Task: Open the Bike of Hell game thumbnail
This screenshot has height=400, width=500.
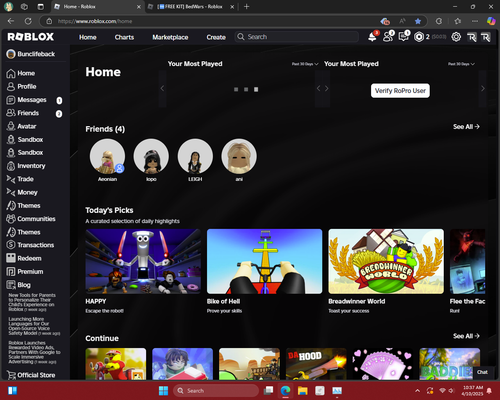Action: click(265, 261)
